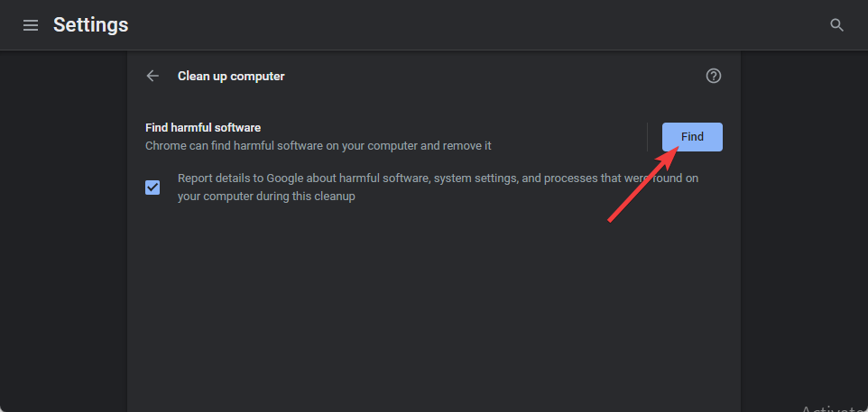Go back using the left arrow
Image resolution: width=868 pixels, height=412 pixels.
pyautogui.click(x=152, y=76)
